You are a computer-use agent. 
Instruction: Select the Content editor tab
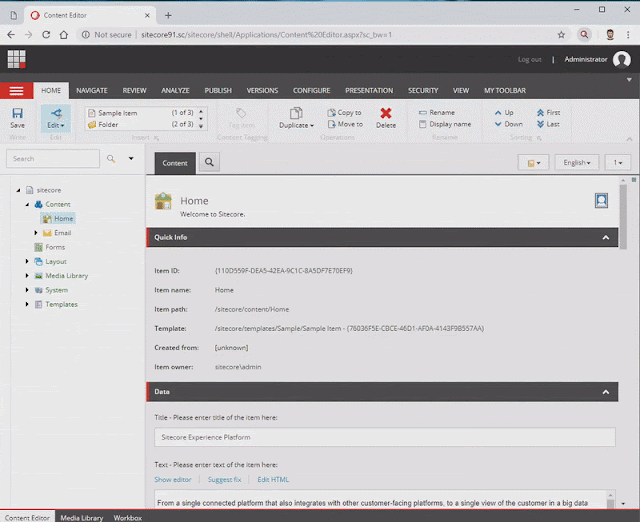coord(175,163)
